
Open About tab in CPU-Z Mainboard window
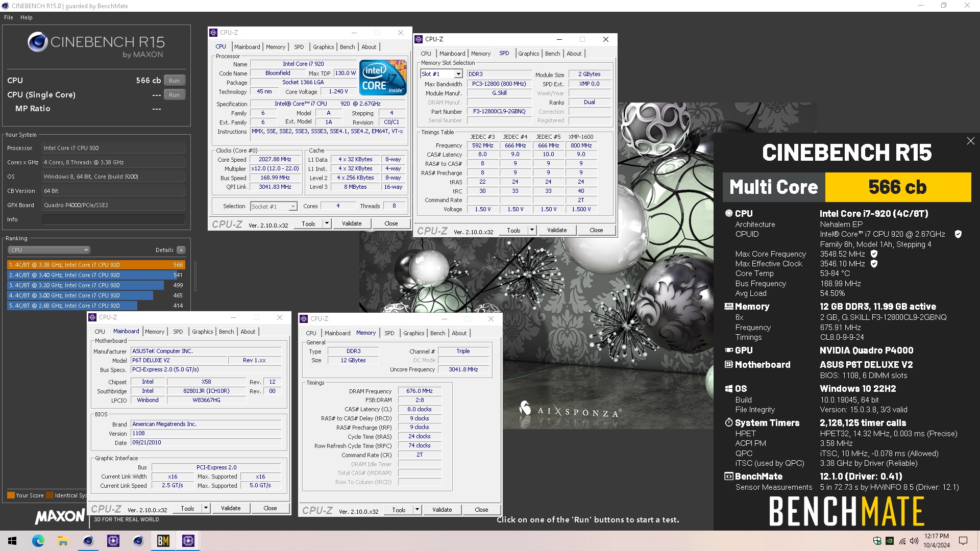tap(248, 332)
